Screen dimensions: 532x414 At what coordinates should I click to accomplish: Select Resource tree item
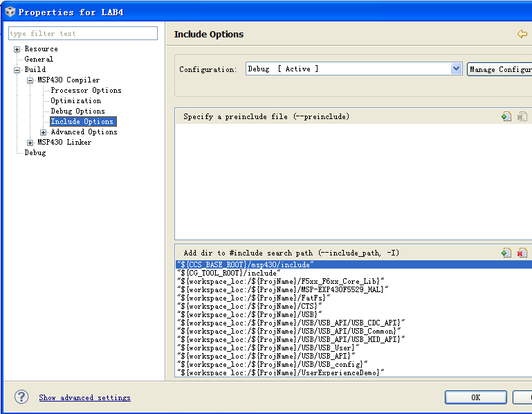(x=41, y=49)
